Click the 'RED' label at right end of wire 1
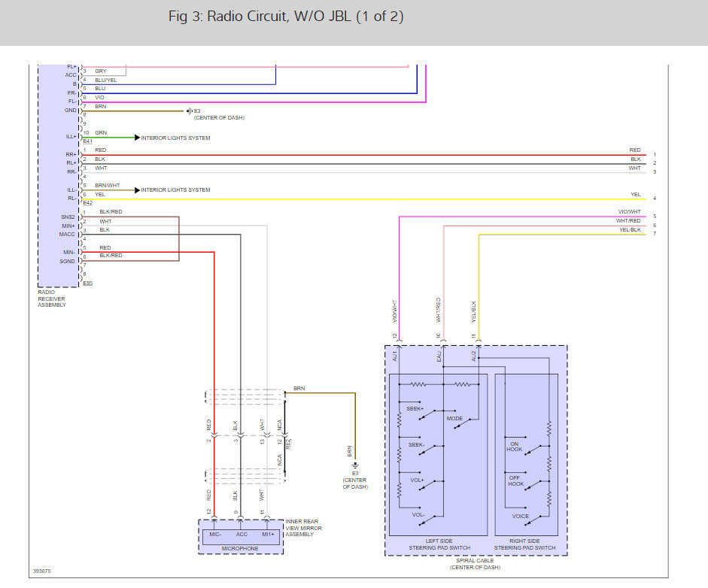Image resolution: width=708 pixels, height=588 pixels. click(635, 150)
